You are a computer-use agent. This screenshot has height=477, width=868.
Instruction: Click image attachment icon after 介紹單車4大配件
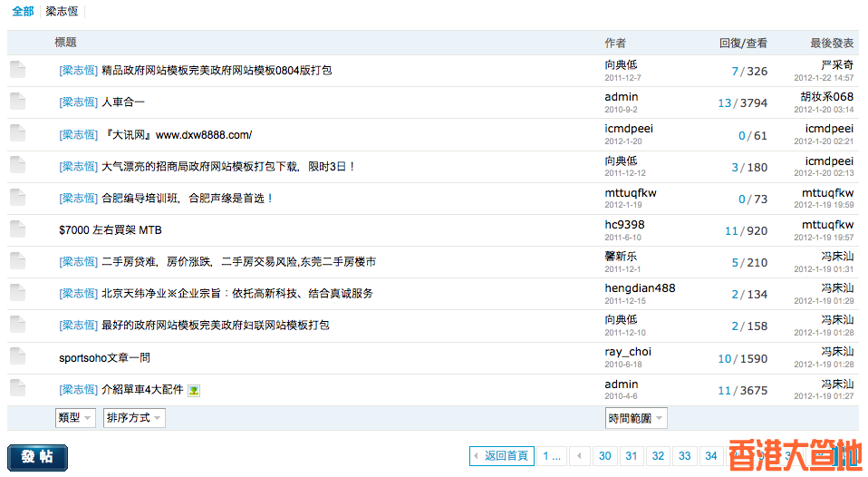(x=194, y=391)
